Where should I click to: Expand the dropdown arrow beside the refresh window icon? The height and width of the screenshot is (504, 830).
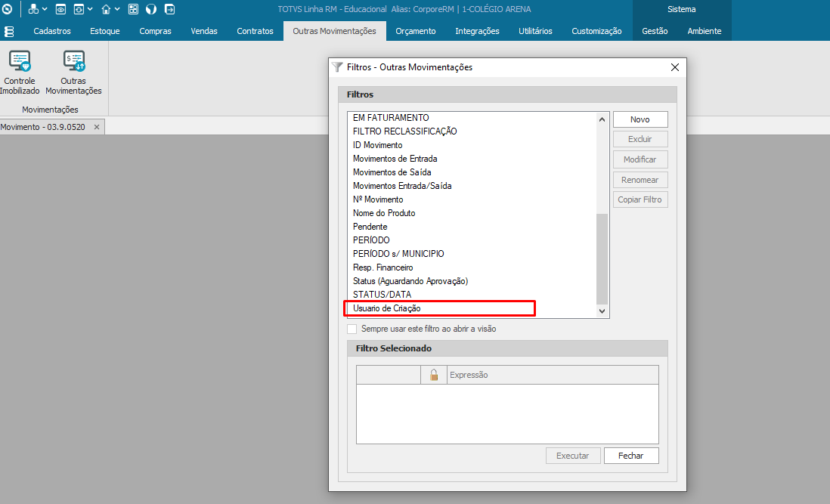[x=90, y=9]
